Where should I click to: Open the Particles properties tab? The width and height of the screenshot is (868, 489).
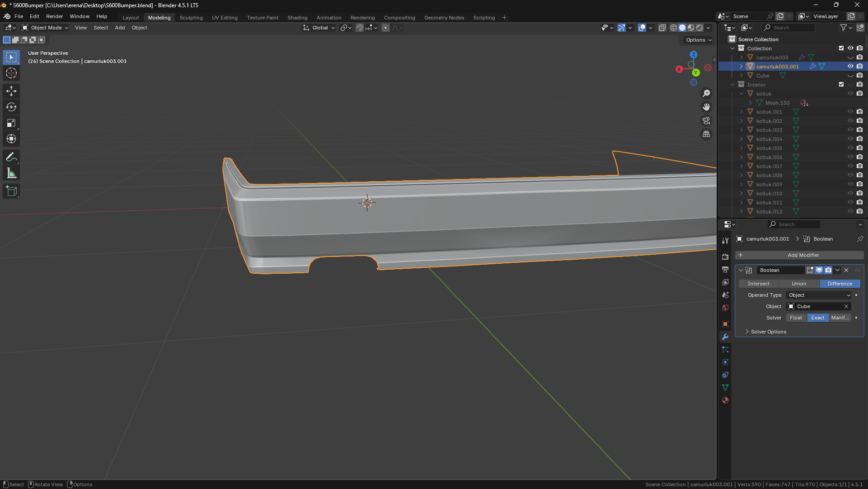[x=725, y=349]
